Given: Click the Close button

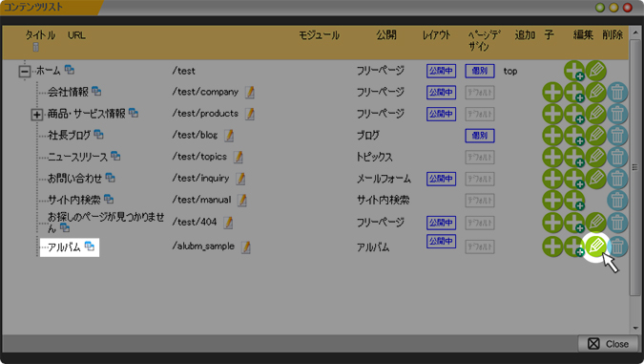Looking at the screenshot, I should click(609, 344).
